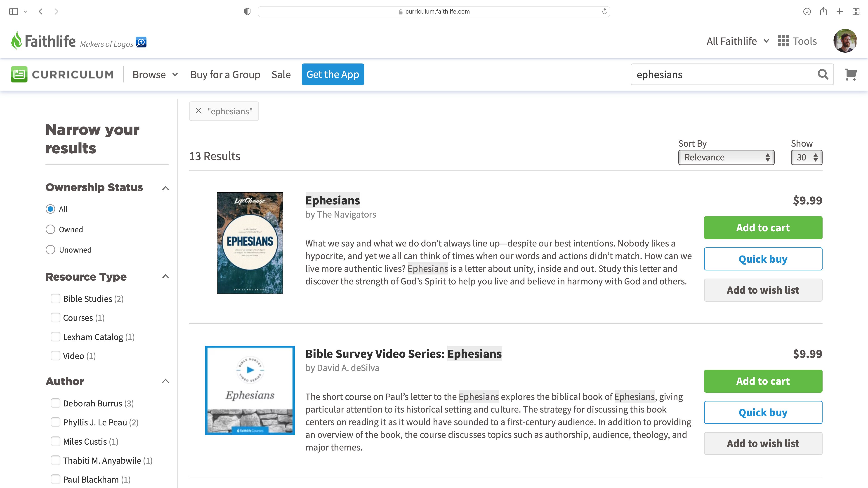This screenshot has height=488, width=868.
Task: Open the Sale page
Action: pyautogui.click(x=281, y=74)
